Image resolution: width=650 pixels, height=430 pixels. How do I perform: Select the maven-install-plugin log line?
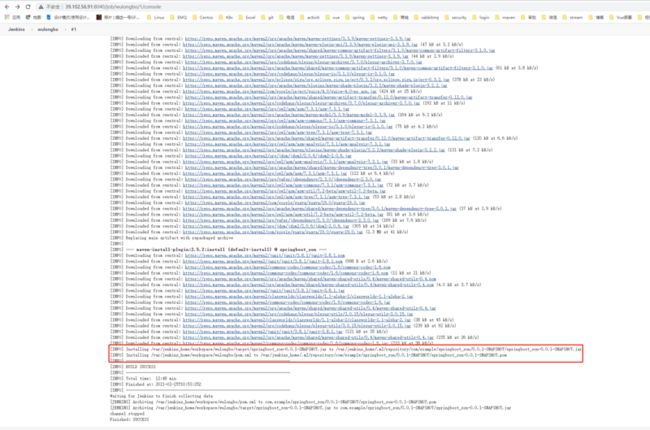218,250
